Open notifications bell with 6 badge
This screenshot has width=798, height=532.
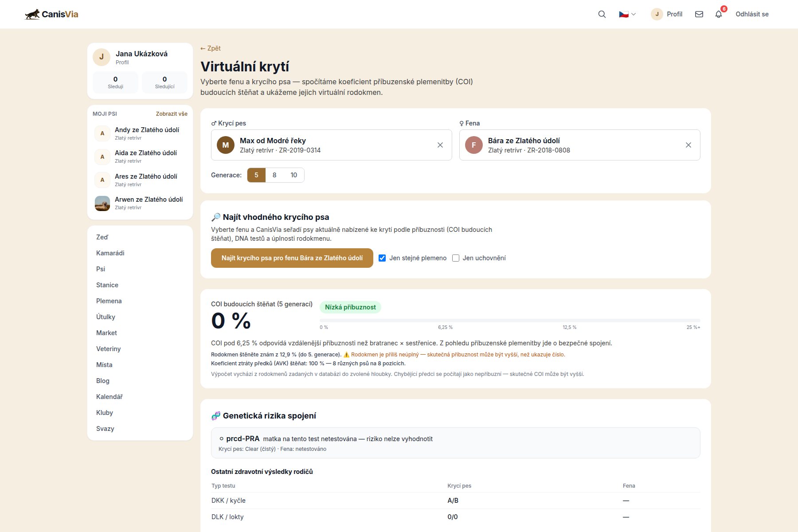[x=719, y=14]
